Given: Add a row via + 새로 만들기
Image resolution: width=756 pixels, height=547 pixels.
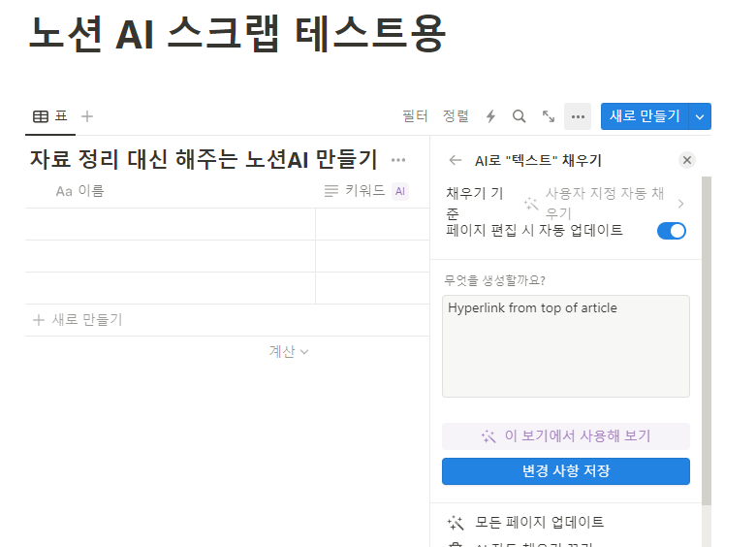Looking at the screenshot, I should pos(78,320).
